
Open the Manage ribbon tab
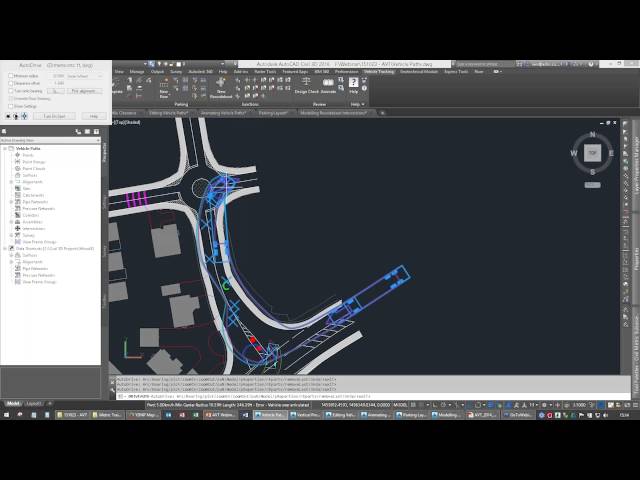point(137,71)
